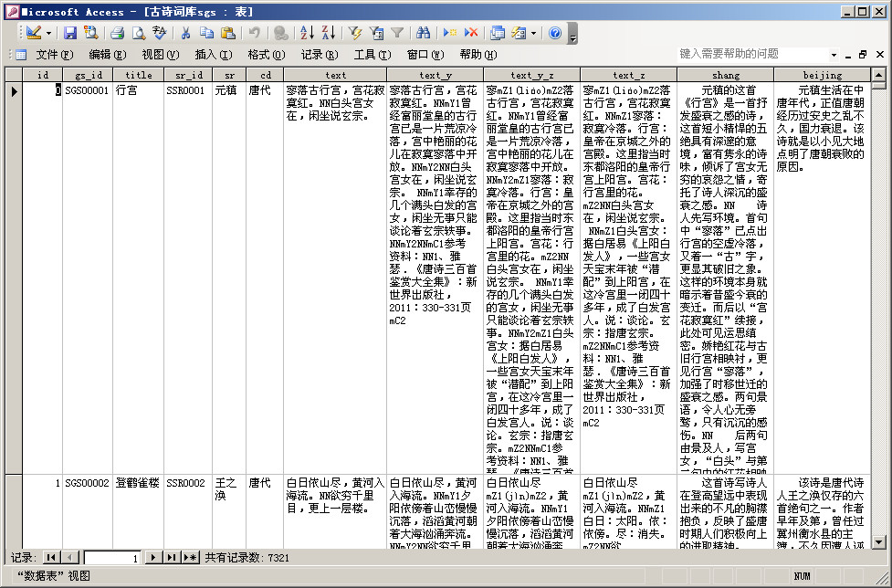
Task: Apply filter funnel icon
Action: (397, 33)
